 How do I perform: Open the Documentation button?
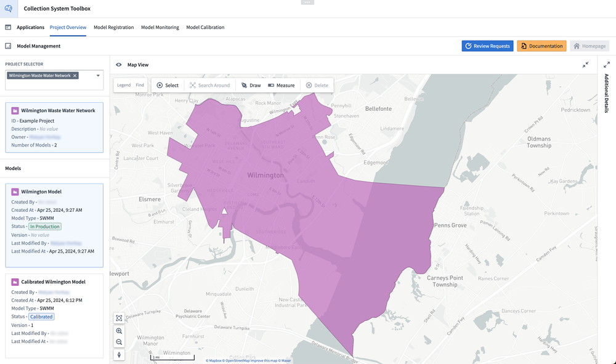(x=541, y=46)
